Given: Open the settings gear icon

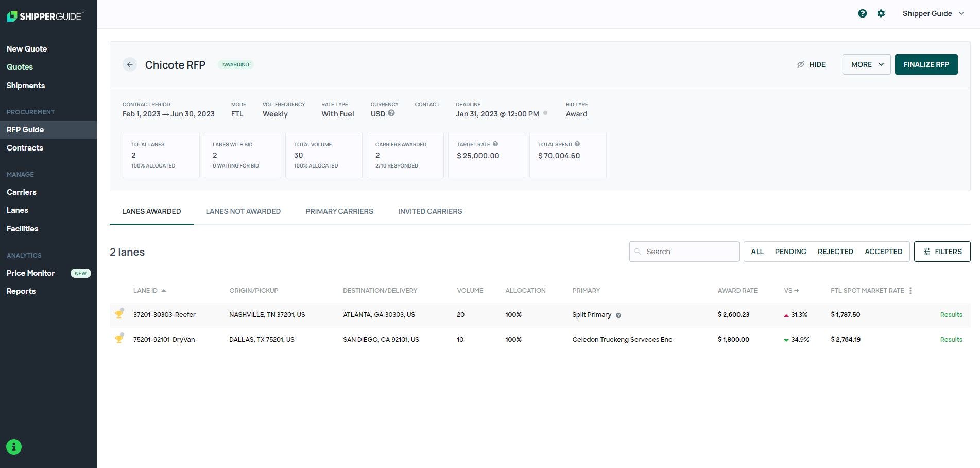Looking at the screenshot, I should (x=881, y=14).
